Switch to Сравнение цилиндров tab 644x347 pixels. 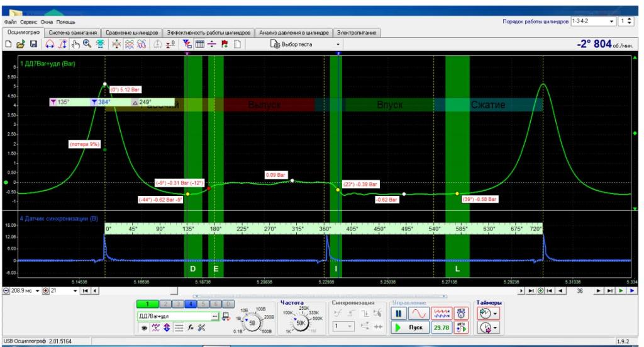point(131,33)
